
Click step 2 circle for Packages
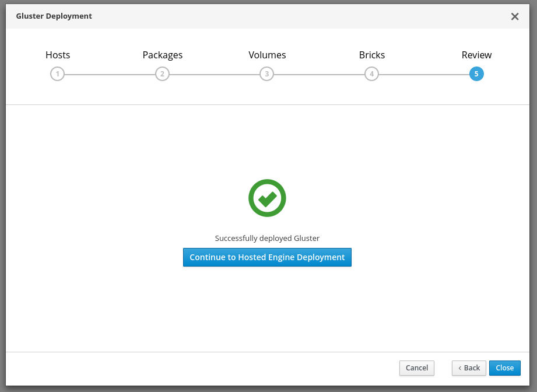[162, 74]
